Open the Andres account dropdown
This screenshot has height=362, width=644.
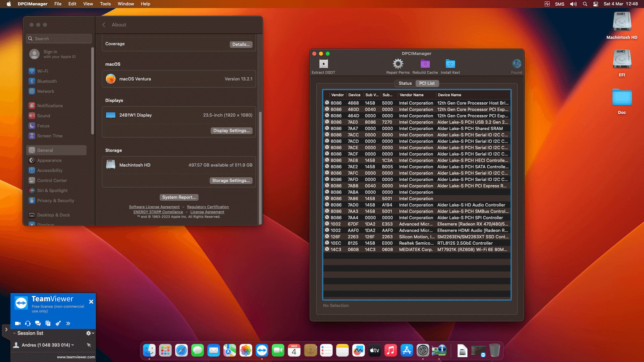pyautogui.click(x=72, y=345)
